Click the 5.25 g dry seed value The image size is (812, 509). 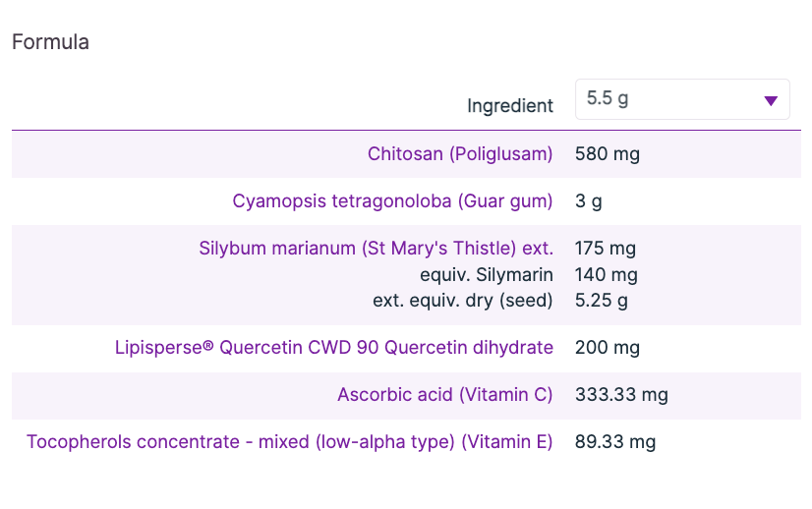coord(603,301)
